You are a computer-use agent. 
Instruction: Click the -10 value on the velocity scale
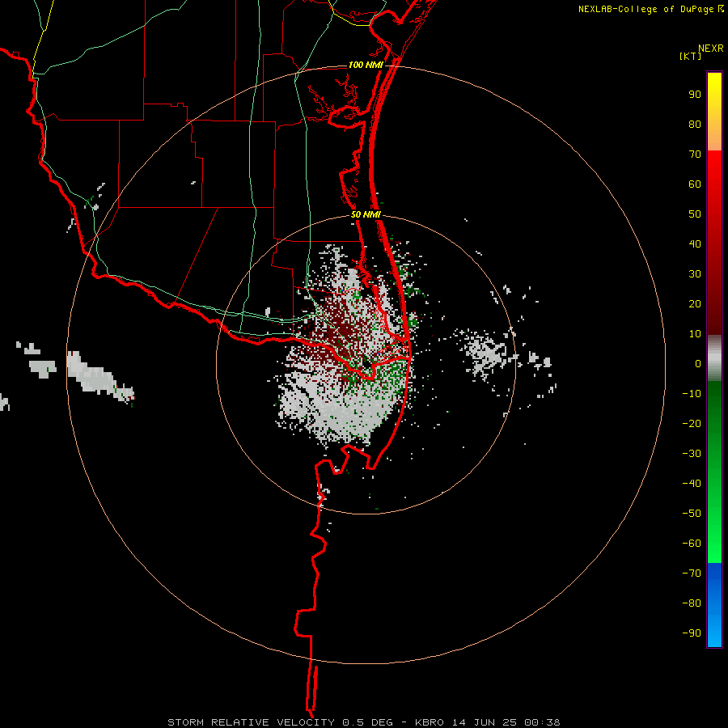(692, 394)
